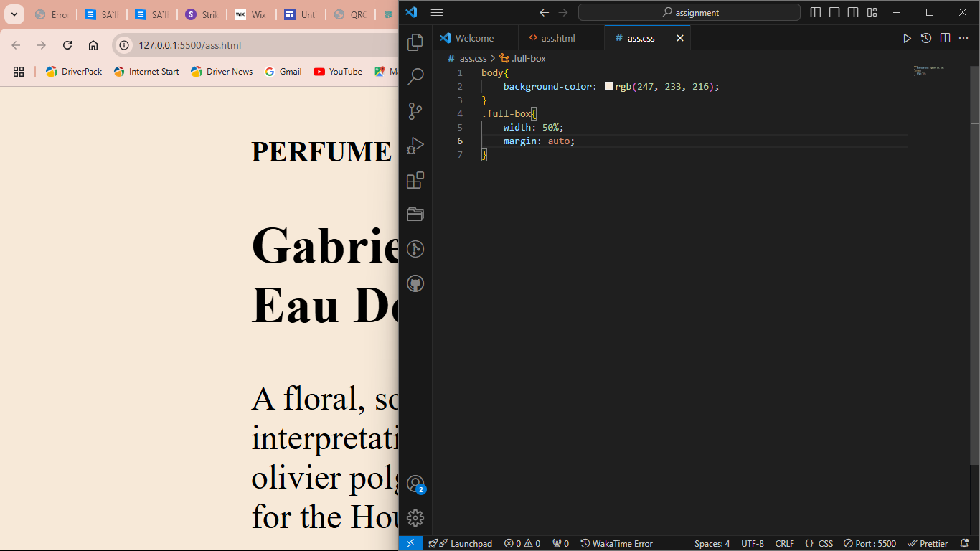Click the Prettier status bar item
This screenshot has height=551, width=980.
[928, 543]
